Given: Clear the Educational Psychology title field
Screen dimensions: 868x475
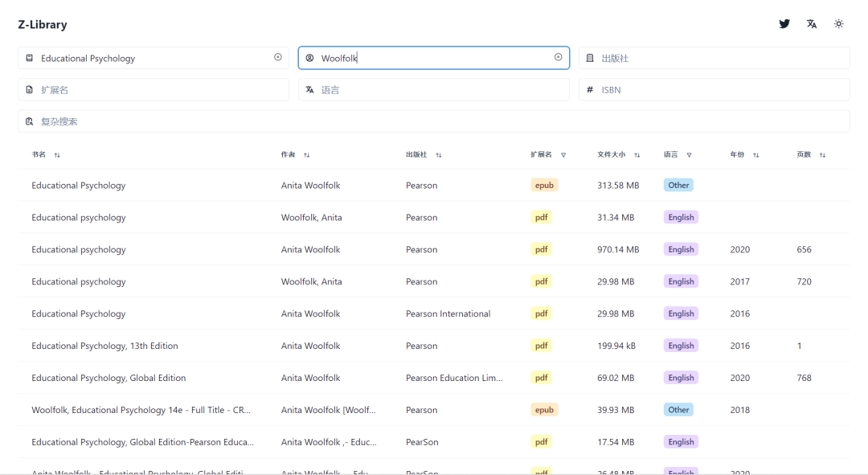Looking at the screenshot, I should point(278,57).
